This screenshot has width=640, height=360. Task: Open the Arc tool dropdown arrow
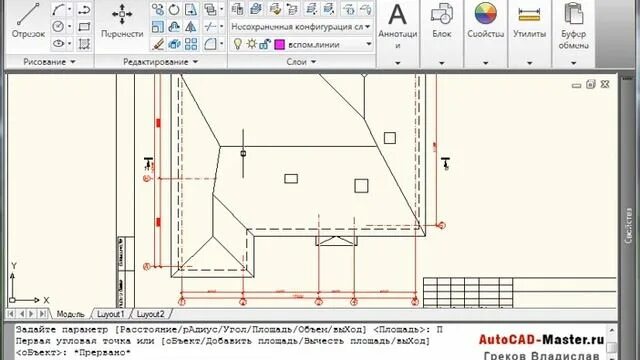(69, 9)
